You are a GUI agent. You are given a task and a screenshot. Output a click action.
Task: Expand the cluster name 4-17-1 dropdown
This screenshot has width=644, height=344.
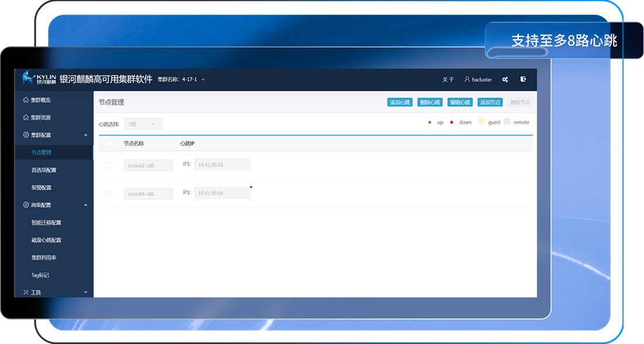pos(203,80)
